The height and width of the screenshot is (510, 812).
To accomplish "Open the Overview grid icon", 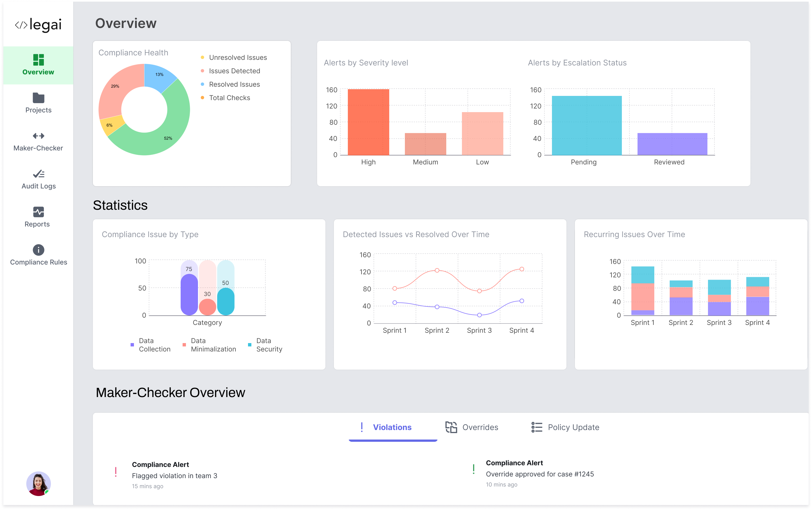I will pos(38,60).
